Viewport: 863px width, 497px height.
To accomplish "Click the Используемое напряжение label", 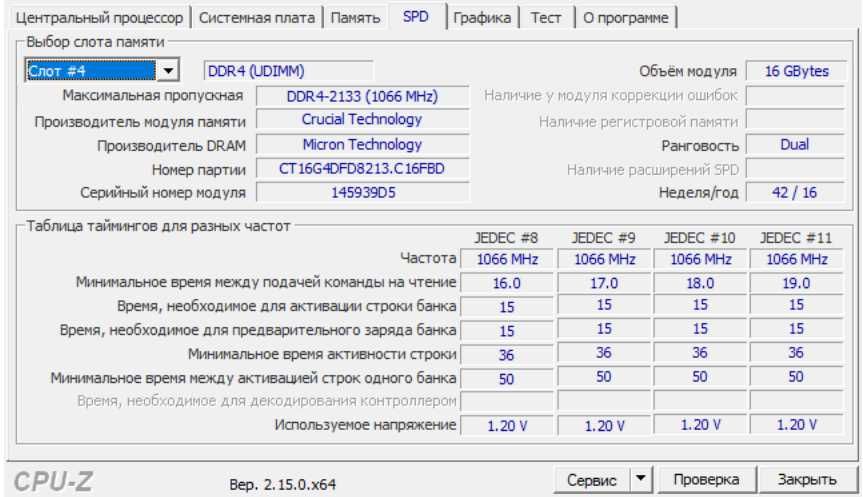I will 365,425.
